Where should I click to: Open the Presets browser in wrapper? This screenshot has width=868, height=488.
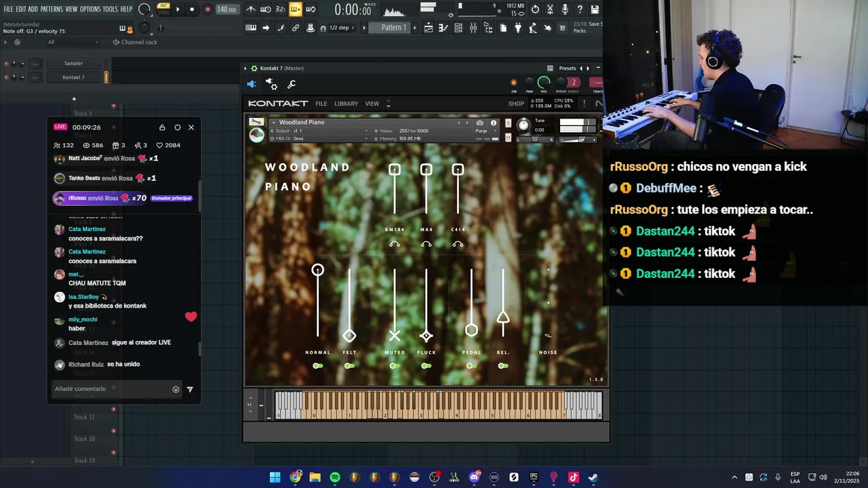click(567, 68)
